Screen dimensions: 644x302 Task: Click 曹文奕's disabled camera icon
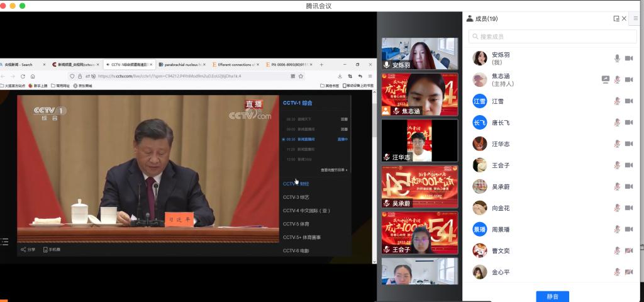(629, 250)
